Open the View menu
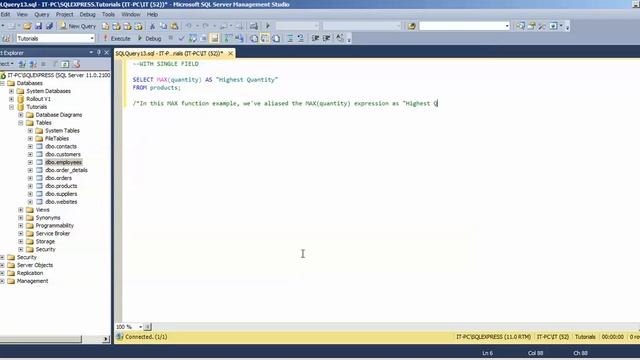The height and width of the screenshot is (360, 640). coord(22,14)
